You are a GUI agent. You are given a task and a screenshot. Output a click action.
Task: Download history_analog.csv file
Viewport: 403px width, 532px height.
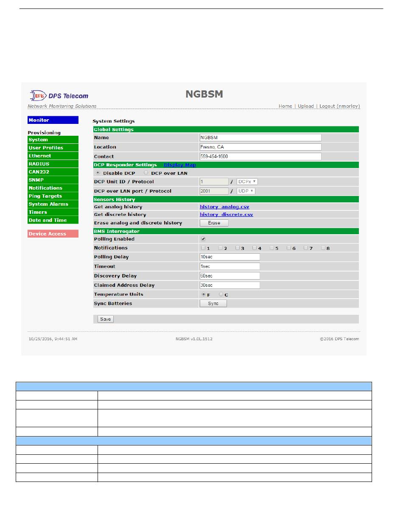[x=224, y=207]
